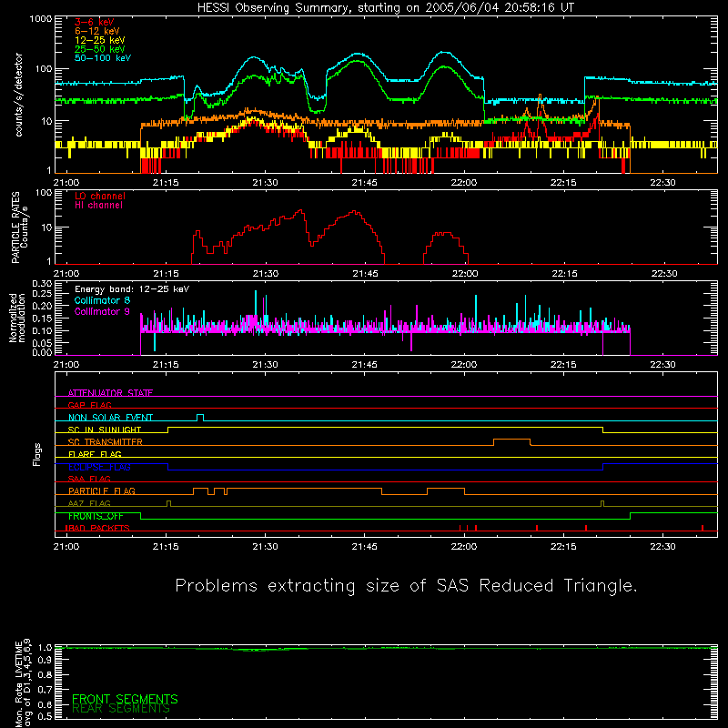Click the FLARE FLAG label
Screen dimensions: 728x728
95,454
